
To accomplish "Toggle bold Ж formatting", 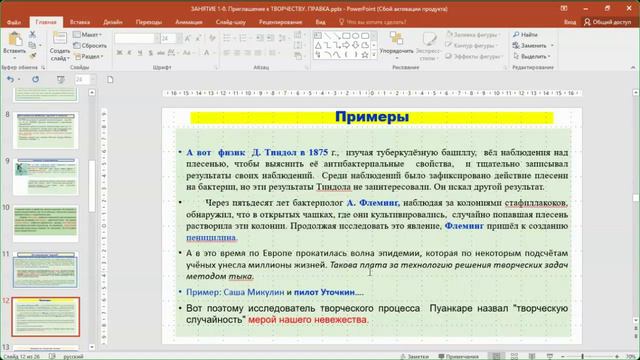I will (x=119, y=53).
